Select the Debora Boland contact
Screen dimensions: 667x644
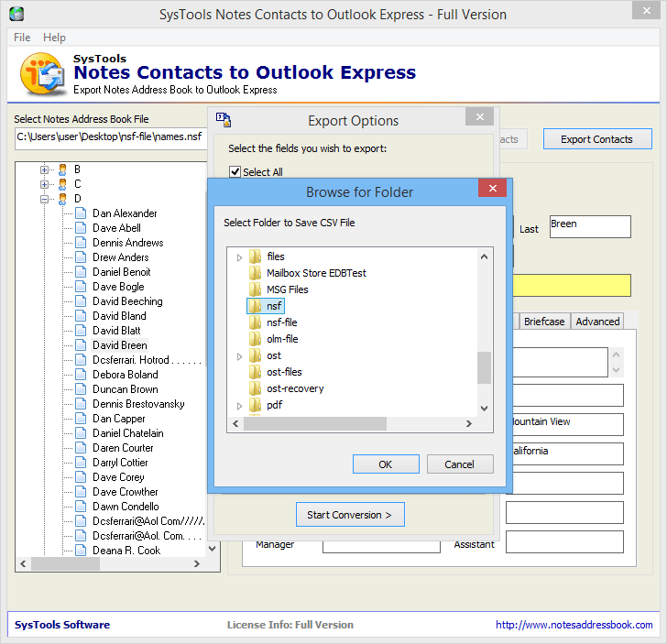pyautogui.click(x=126, y=375)
